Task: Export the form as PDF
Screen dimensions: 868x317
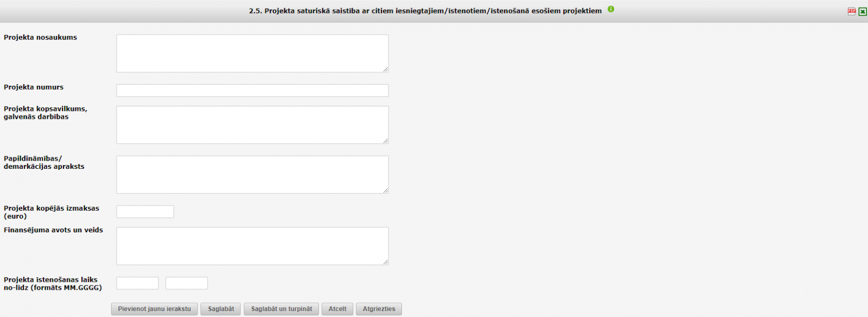Action: 852,11
